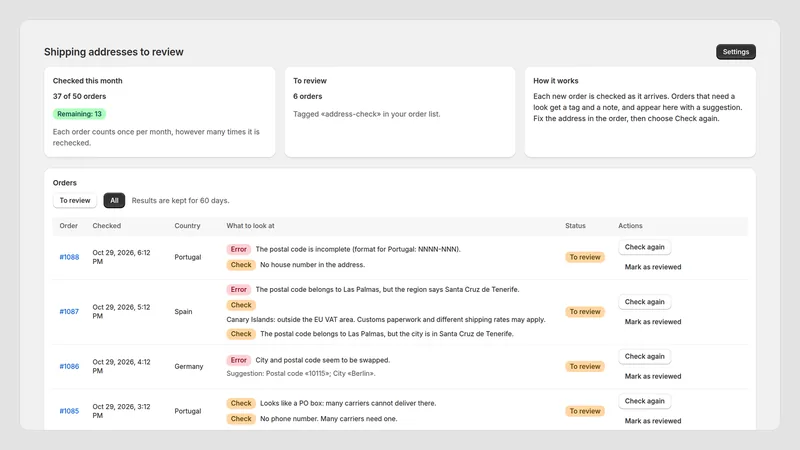The image size is (800, 450).
Task: Click the Country column header
Action: 187,226
